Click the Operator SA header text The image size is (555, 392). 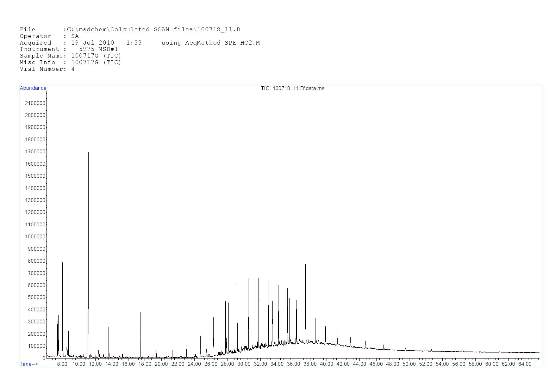click(x=49, y=36)
